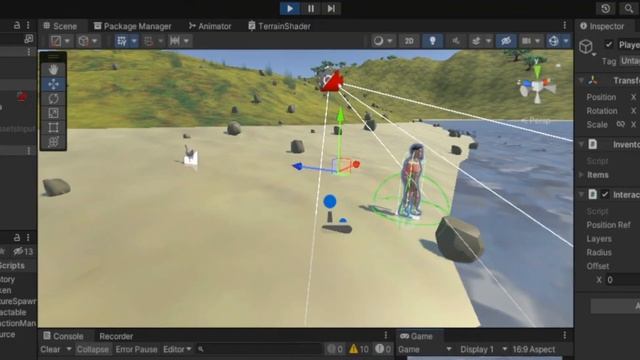
Task: Click the Offset X value field
Action: tap(623, 280)
